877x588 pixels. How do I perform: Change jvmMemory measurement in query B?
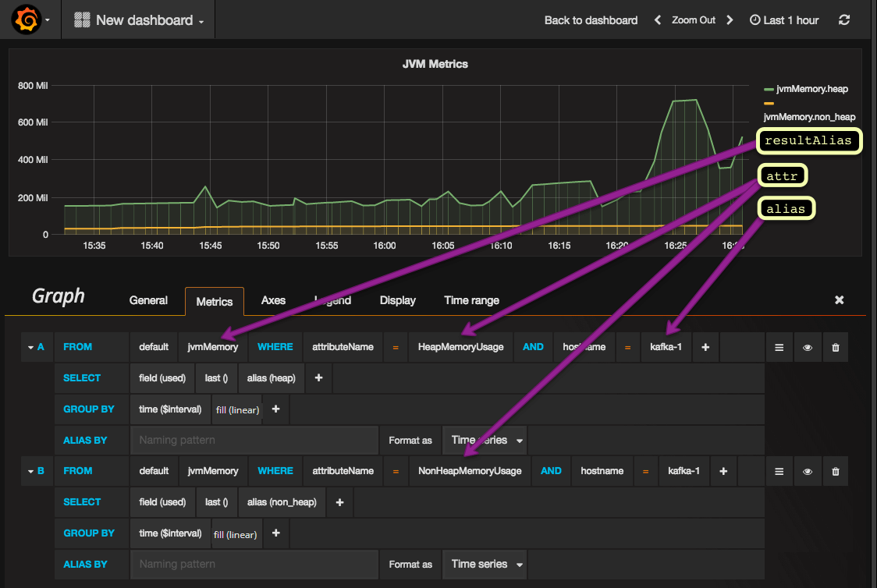tap(212, 471)
